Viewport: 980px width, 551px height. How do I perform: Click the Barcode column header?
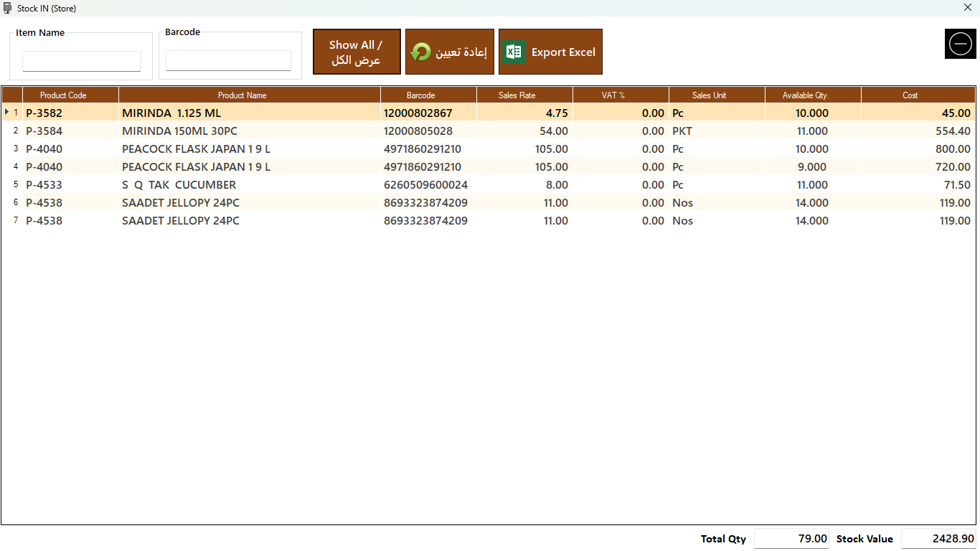point(428,95)
